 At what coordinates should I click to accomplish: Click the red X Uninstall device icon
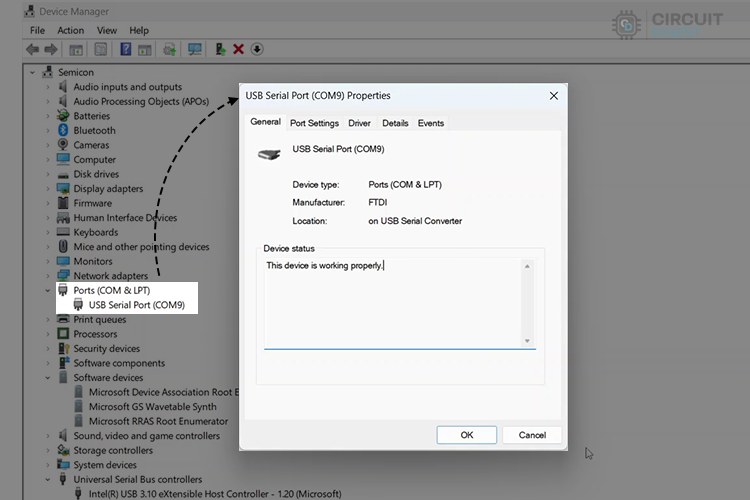tap(238, 49)
